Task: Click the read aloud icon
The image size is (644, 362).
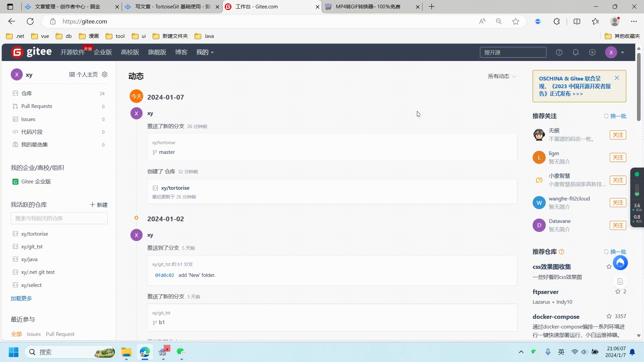Action: (x=482, y=21)
